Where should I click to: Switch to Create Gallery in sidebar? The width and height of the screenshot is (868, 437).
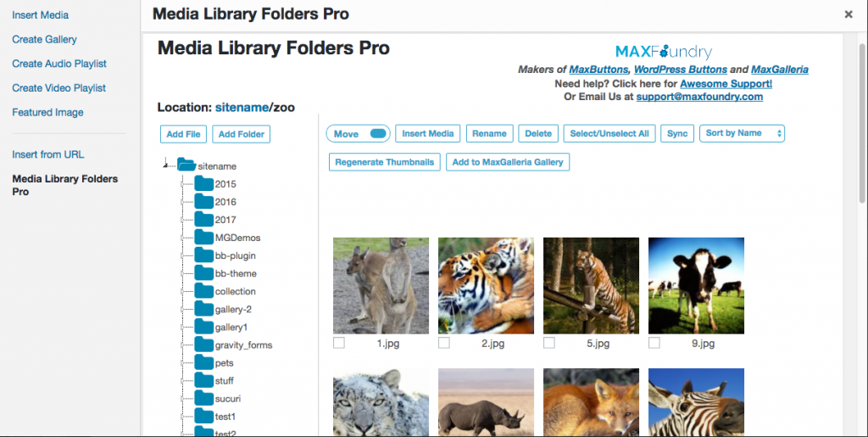(x=44, y=39)
